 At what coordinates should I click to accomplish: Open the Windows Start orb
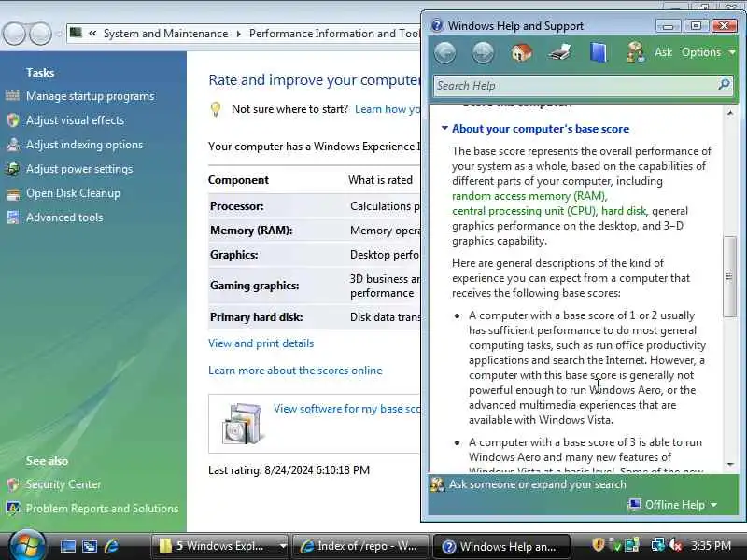pyautogui.click(x=27, y=545)
